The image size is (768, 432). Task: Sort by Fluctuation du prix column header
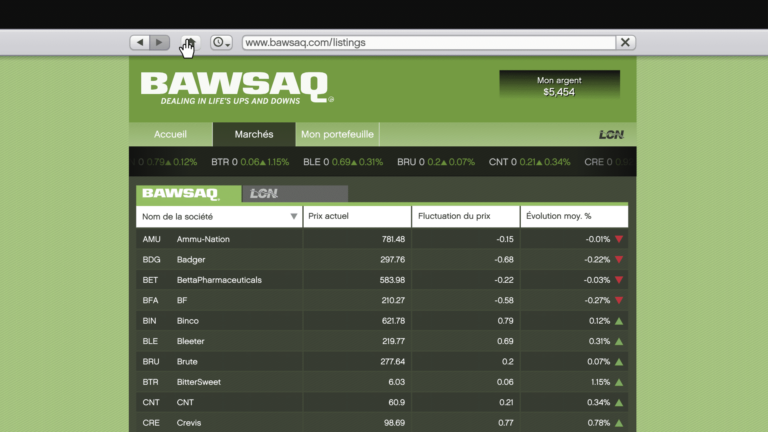pyautogui.click(x=465, y=216)
